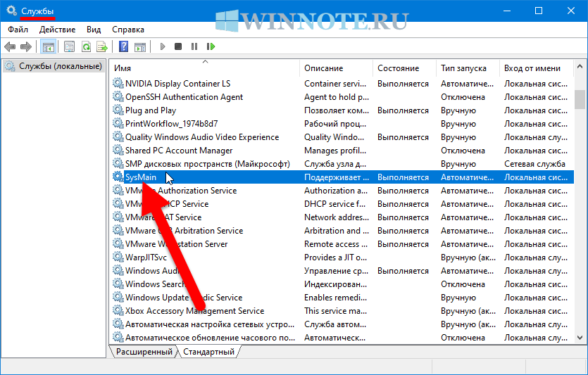This screenshot has width=588, height=375.
Task: Select the OpenSSH Authentication Agent service
Action: pyautogui.click(x=343, y=97)
